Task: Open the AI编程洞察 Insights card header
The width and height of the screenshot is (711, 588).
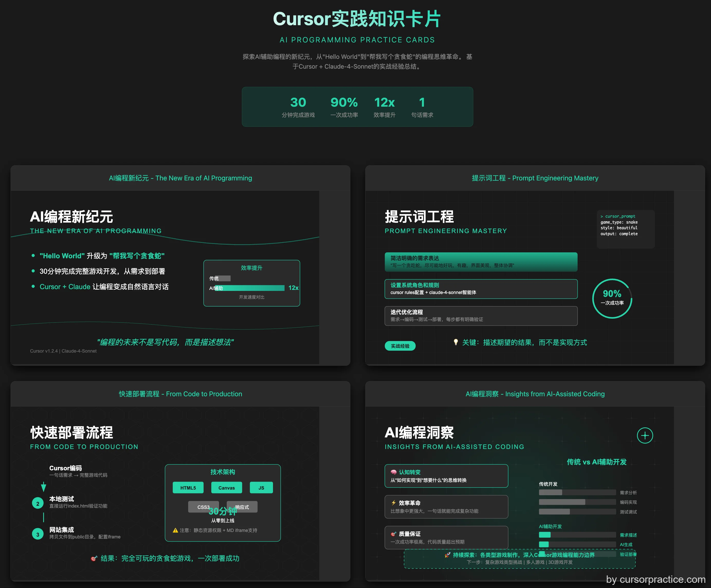Action: point(535,394)
